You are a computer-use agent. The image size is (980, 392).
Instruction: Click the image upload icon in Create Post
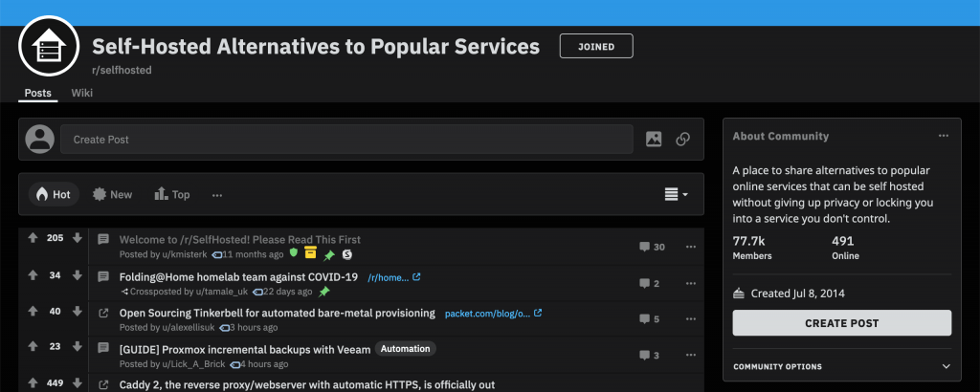tap(654, 140)
